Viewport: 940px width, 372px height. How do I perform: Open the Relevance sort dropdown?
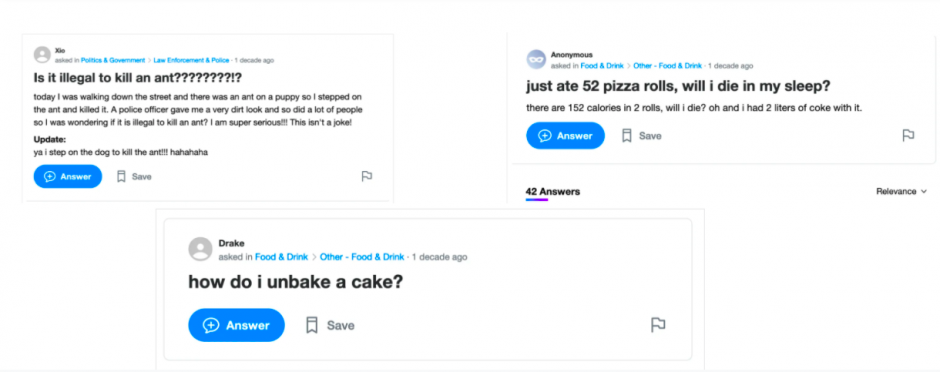(x=901, y=192)
